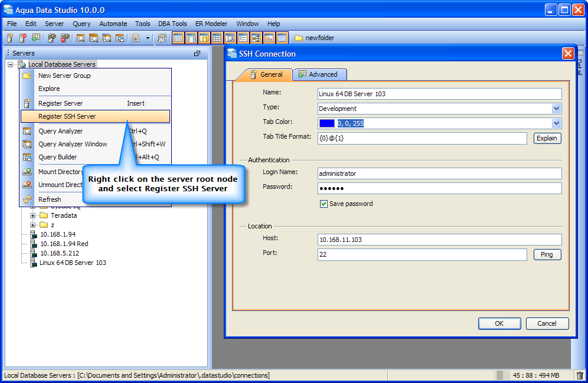
Task: Click the Tab Title Format field
Action: (x=422, y=138)
